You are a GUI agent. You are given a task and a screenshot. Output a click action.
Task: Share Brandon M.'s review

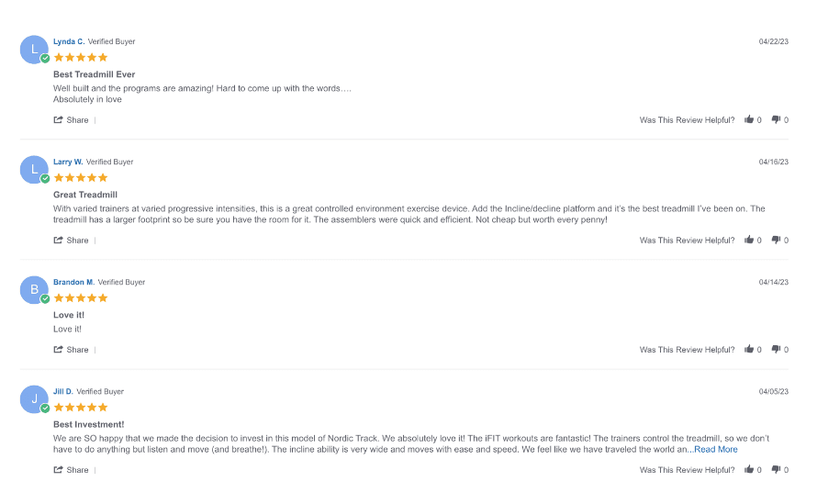pyautogui.click(x=72, y=349)
